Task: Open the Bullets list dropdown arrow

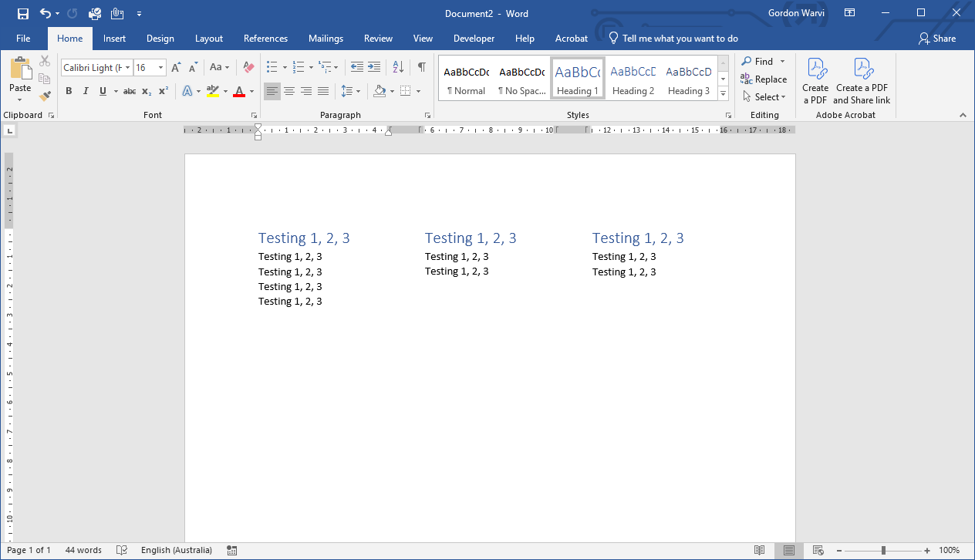Action: (285, 67)
